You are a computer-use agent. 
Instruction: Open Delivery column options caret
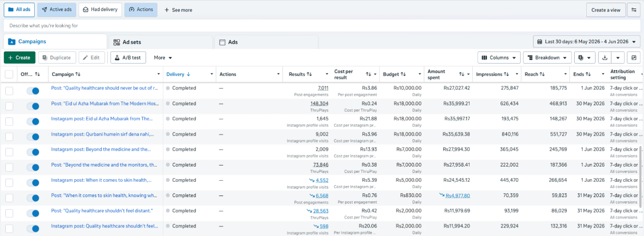(211, 74)
